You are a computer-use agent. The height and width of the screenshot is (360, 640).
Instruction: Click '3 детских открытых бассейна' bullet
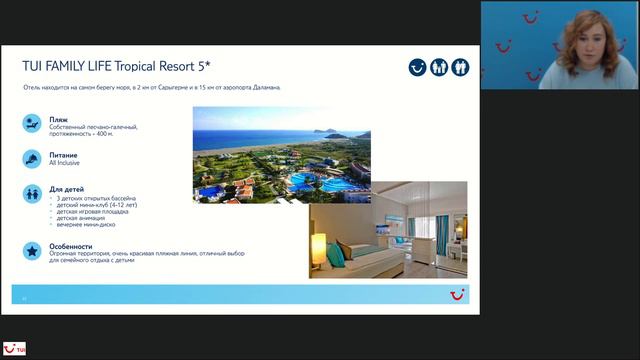click(x=96, y=198)
